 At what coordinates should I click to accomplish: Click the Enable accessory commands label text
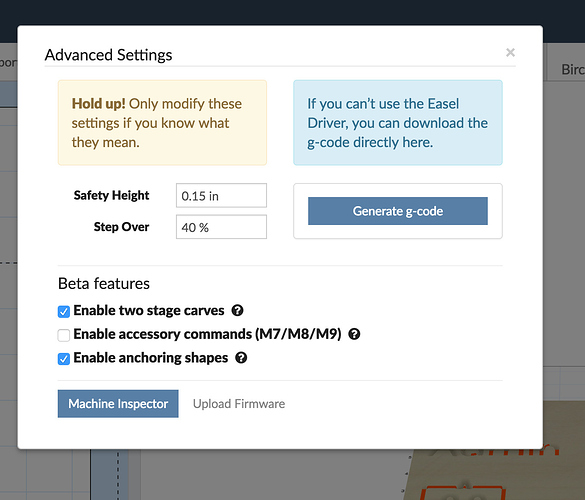207,334
